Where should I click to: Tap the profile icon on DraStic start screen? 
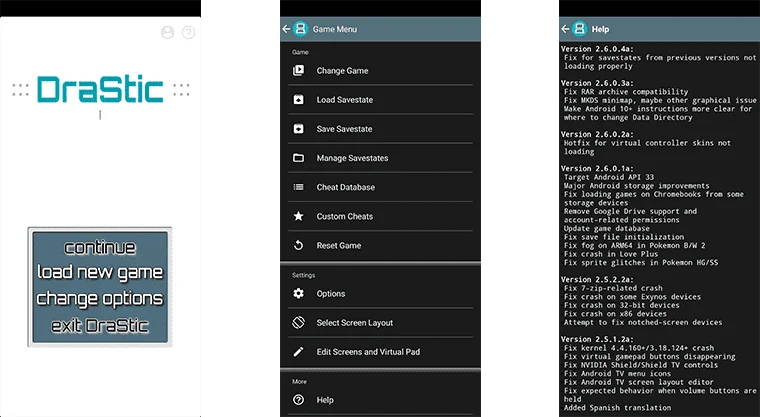click(167, 32)
